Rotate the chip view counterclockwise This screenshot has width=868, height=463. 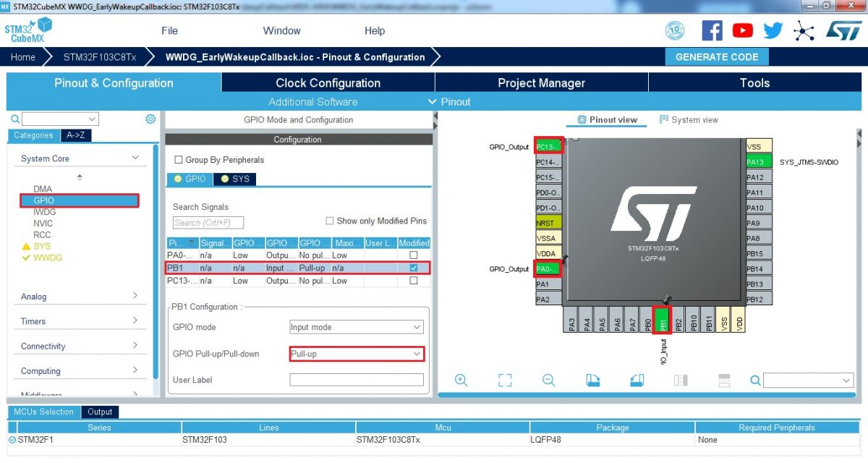click(x=637, y=379)
